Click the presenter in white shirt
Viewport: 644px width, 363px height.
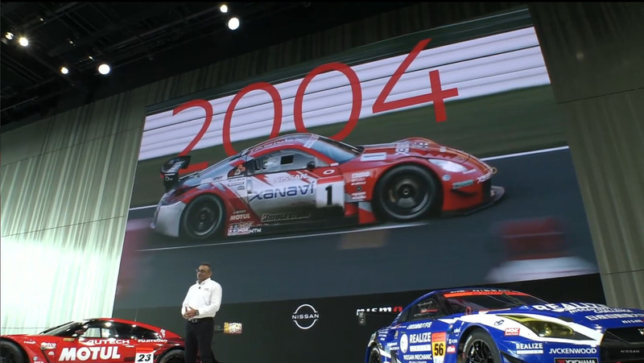(x=200, y=313)
